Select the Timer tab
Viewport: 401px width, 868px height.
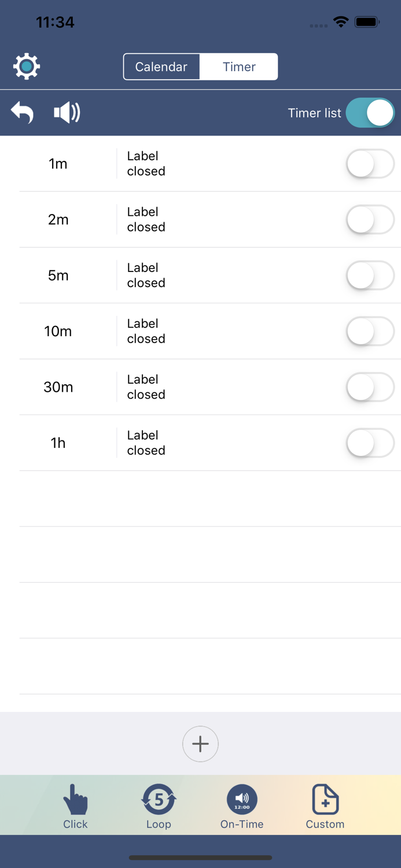pyautogui.click(x=239, y=66)
